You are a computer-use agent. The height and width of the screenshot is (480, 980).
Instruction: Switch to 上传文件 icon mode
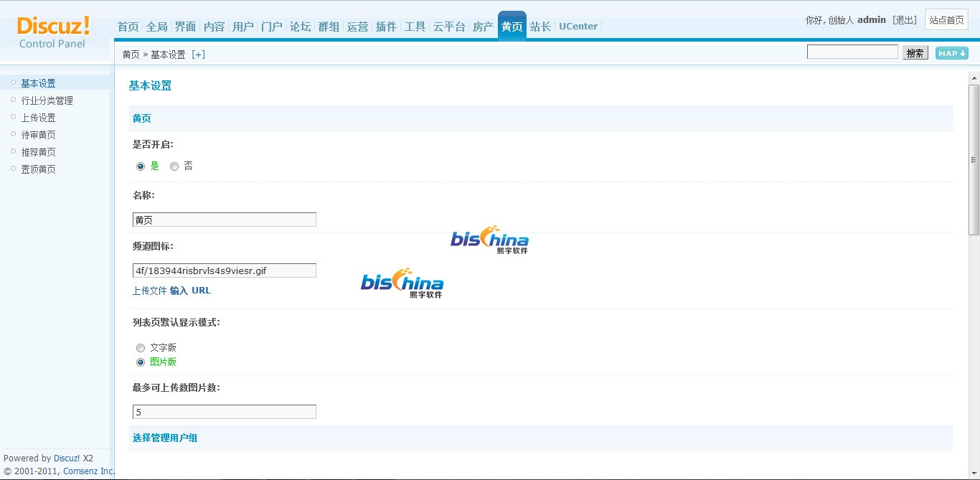150,291
